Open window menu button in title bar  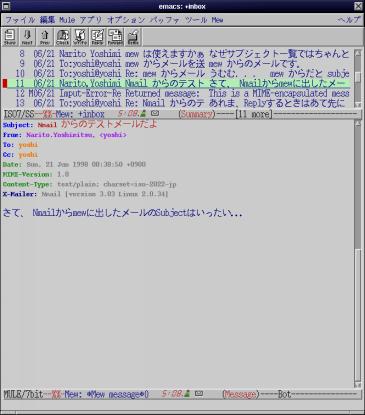[x=6, y=6]
